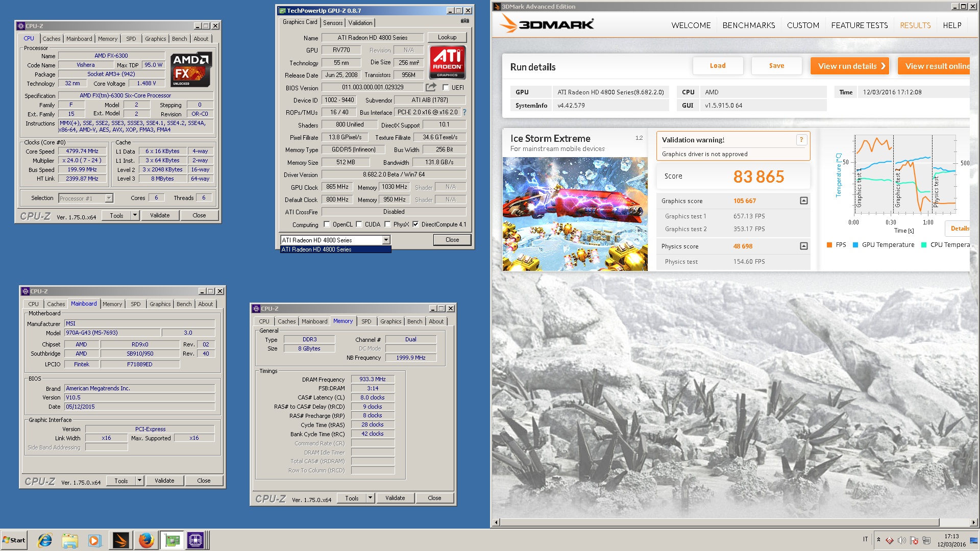The width and height of the screenshot is (980, 551).
Task: Toggle the UEFI checkbox in GPU-Z
Action: (x=446, y=87)
